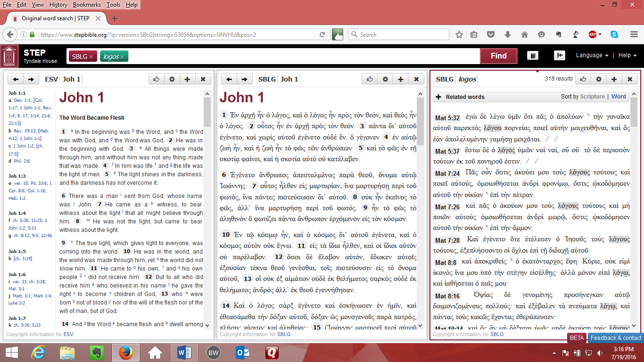Click the Joh 1 reference in ESV panel
Viewport: 644px width, 362px height.
coord(72,79)
